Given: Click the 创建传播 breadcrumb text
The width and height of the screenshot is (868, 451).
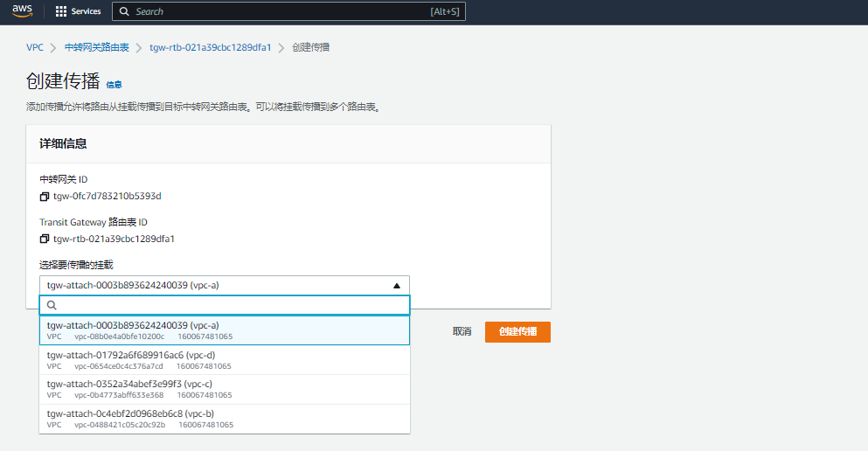Looking at the screenshot, I should [311, 47].
